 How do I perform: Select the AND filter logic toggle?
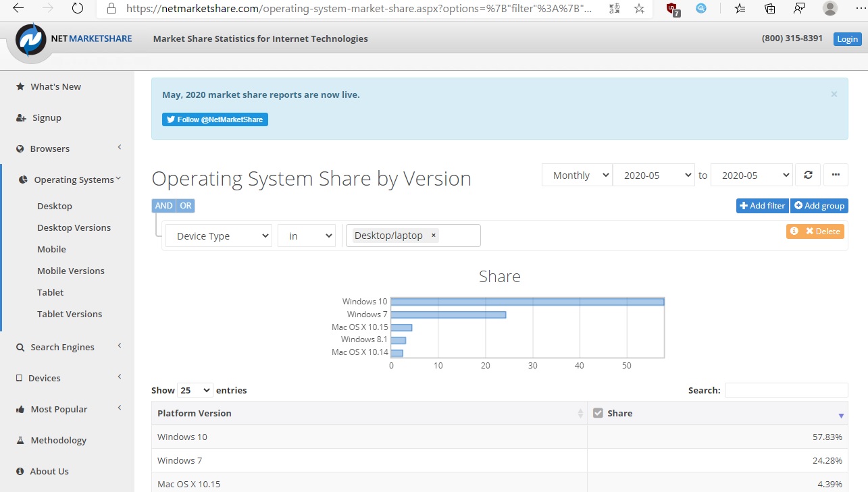[163, 206]
